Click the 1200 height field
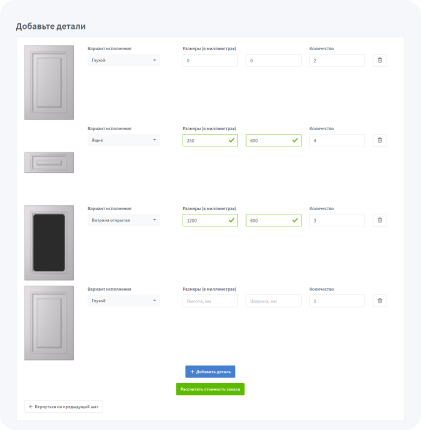Viewport: 421px width, 430px height. tap(210, 221)
